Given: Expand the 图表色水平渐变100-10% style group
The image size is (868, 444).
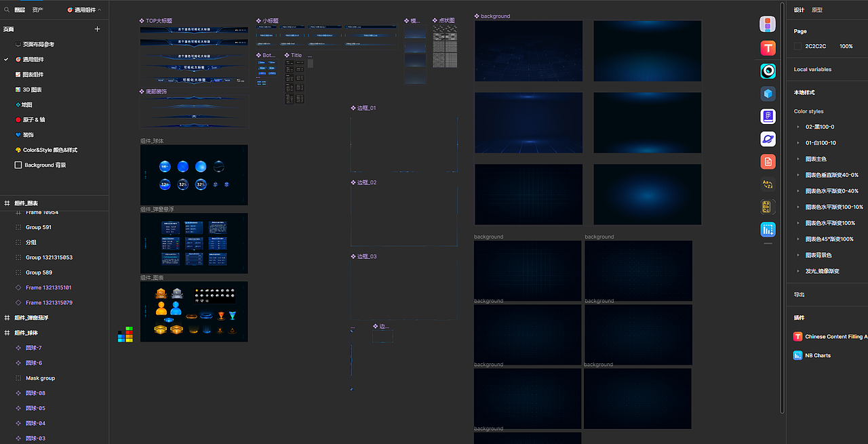Looking at the screenshot, I should (x=797, y=207).
